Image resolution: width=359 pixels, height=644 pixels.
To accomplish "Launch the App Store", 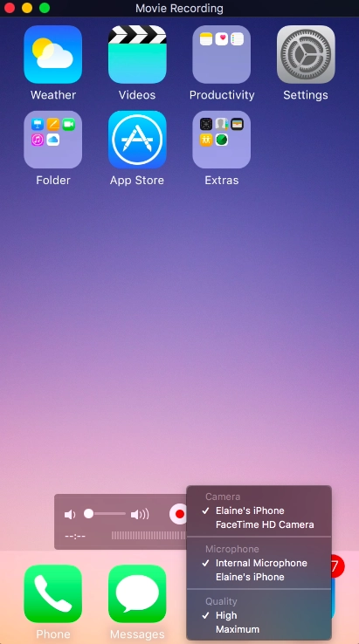I will 137,140.
